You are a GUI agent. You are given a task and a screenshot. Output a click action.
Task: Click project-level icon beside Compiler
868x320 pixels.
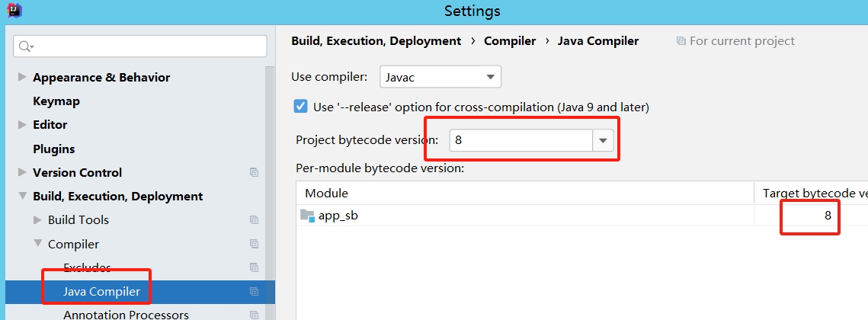point(254,245)
